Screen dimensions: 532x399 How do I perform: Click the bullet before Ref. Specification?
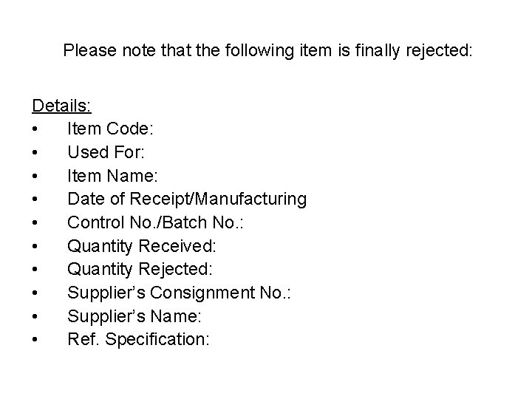pos(36,341)
